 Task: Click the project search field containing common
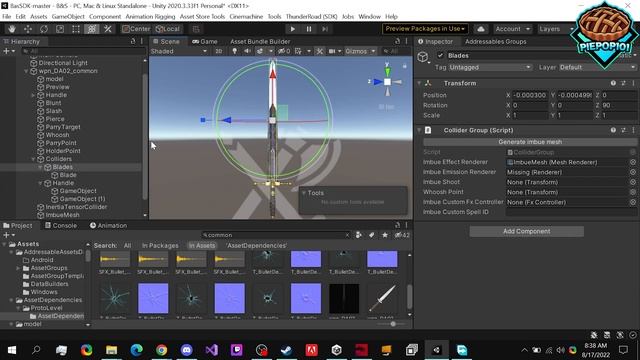(x=276, y=235)
